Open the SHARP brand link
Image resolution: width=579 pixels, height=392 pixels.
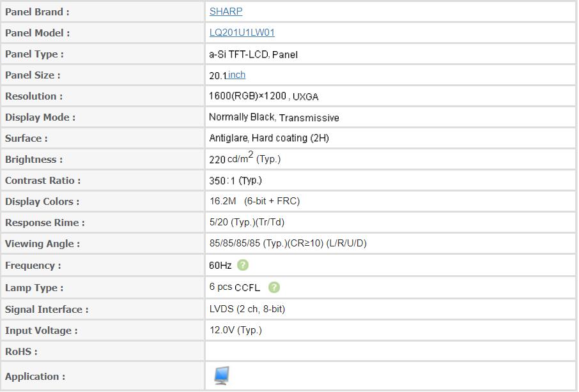pyautogui.click(x=226, y=11)
